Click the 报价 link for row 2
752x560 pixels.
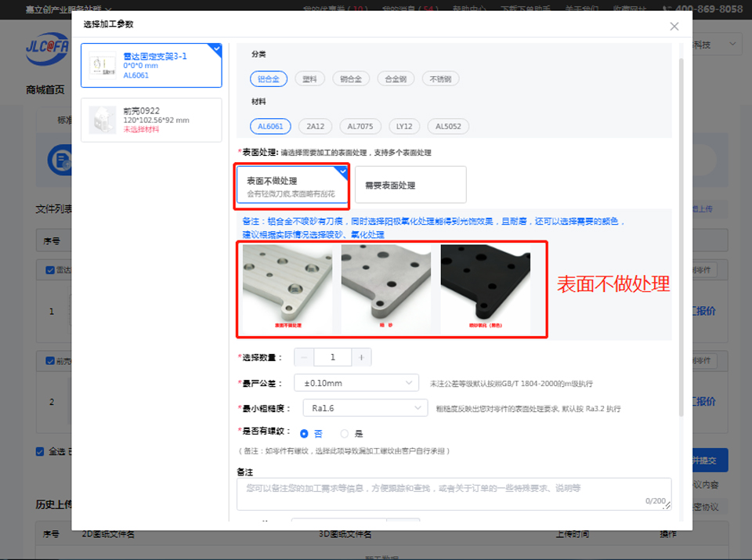[x=704, y=401]
